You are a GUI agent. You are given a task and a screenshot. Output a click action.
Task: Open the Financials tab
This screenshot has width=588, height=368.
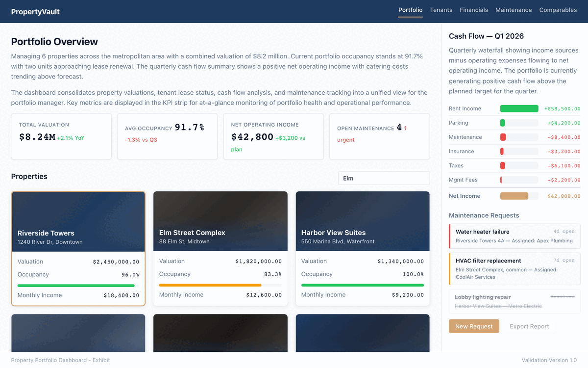pyautogui.click(x=473, y=10)
